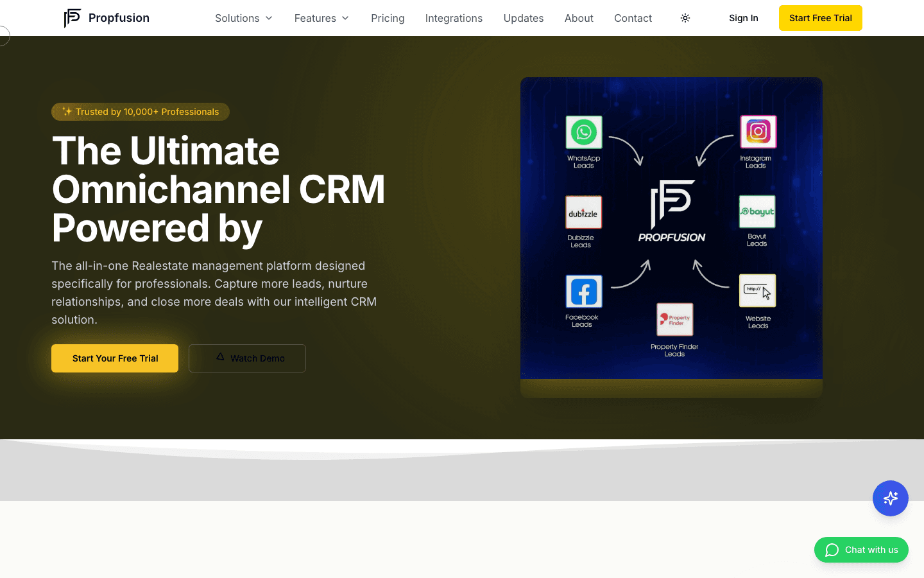Click the 'Facebook Leads' label text
This screenshot has height=578, width=924.
coord(582,321)
